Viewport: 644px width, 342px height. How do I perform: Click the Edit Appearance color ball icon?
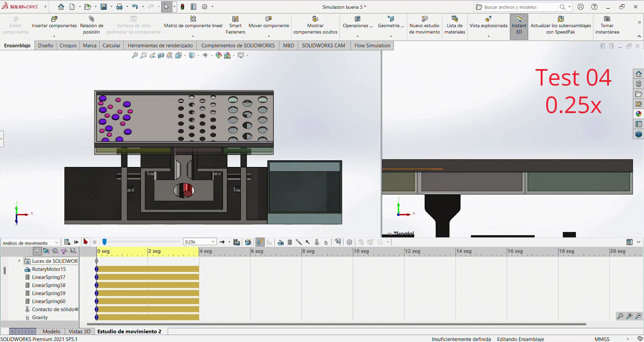click(219, 55)
